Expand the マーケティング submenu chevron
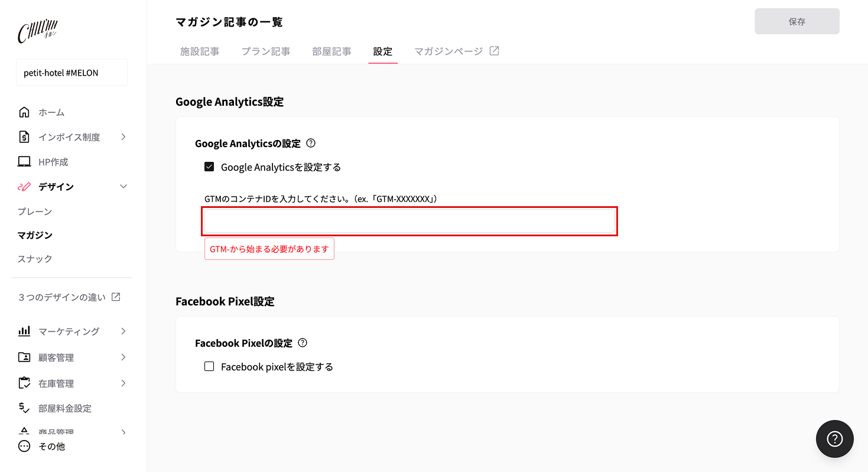Viewport: 868px width, 472px height. point(123,331)
